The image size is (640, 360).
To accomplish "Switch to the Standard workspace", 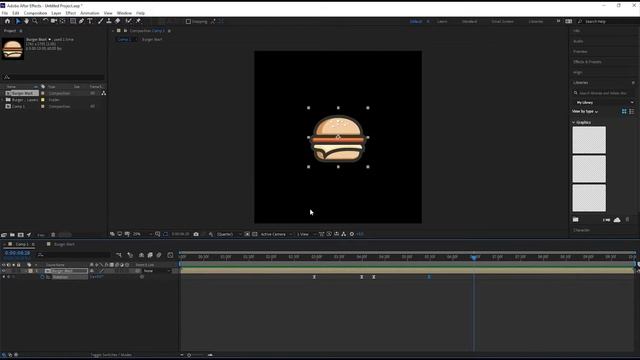I will coord(469,22).
